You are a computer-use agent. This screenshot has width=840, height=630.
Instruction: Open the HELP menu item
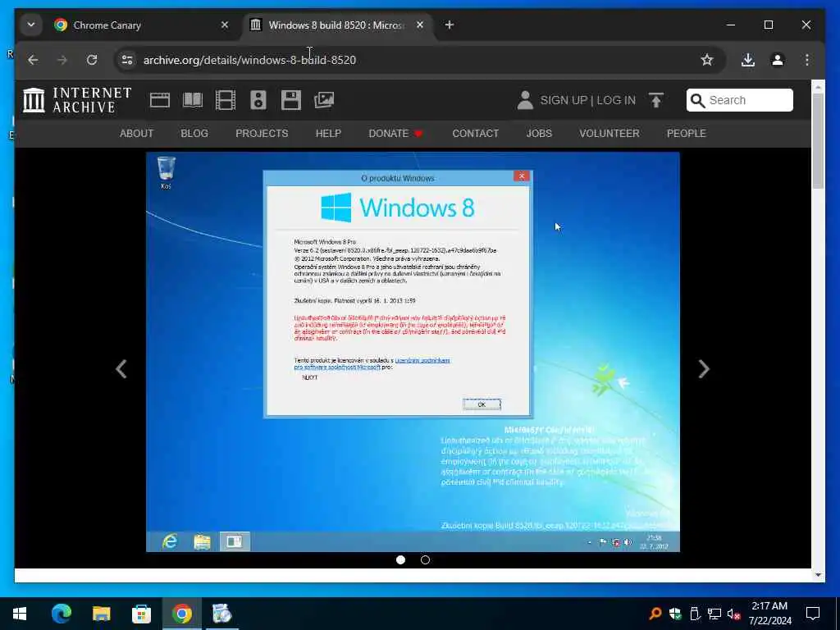(x=328, y=134)
